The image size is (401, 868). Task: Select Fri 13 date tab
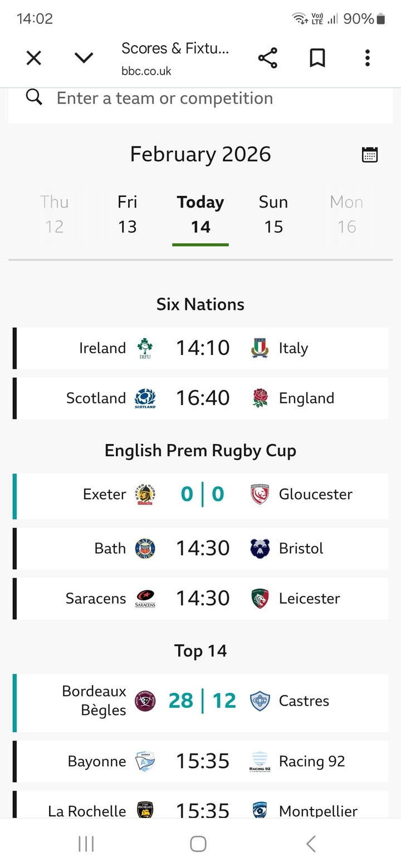pyautogui.click(x=127, y=214)
